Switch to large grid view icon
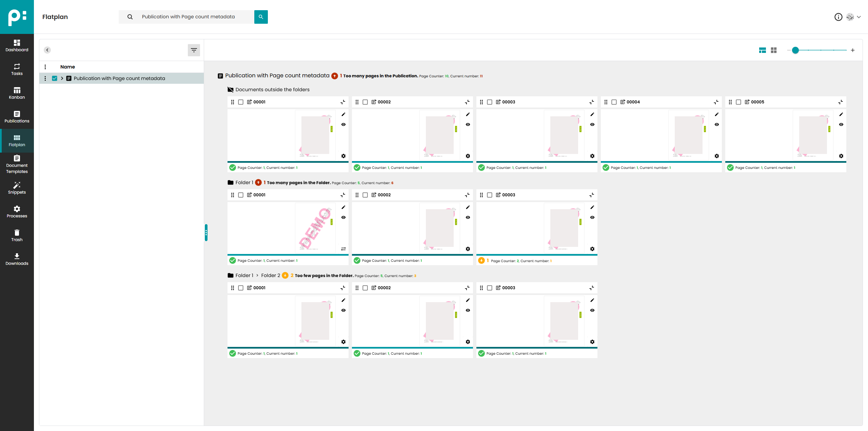The image size is (868, 431). pyautogui.click(x=774, y=50)
